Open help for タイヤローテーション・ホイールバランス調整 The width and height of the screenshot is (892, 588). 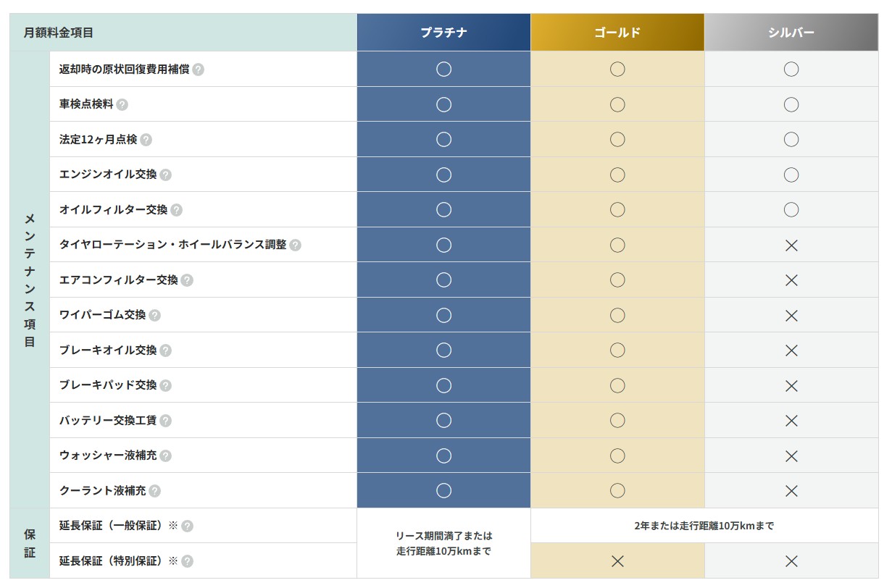[x=296, y=245]
